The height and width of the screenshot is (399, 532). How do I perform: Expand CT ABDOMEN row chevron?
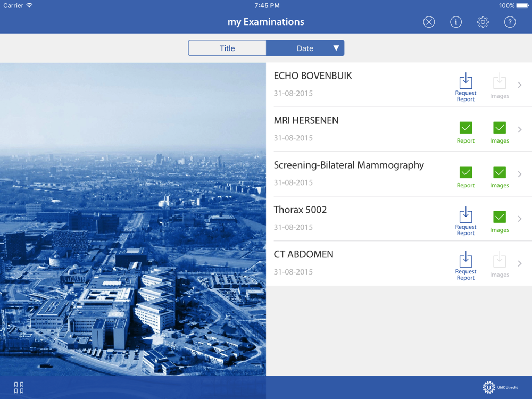click(520, 263)
